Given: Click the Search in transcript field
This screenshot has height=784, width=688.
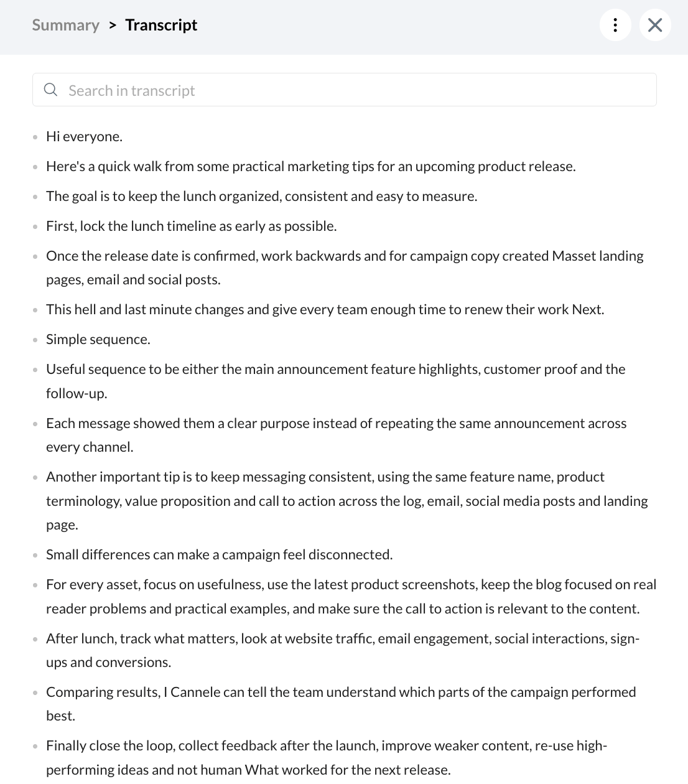Looking at the screenshot, I should point(345,90).
